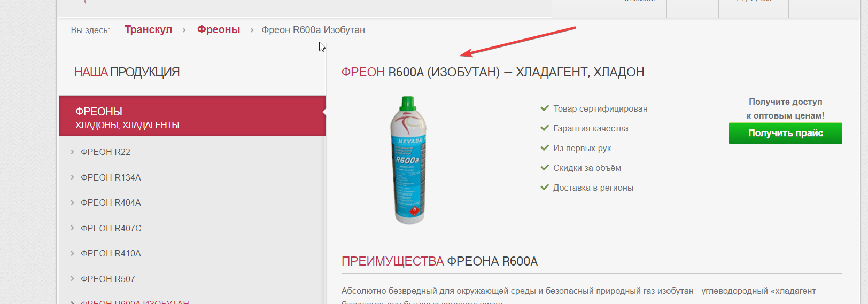Viewport: 868px width, 304px height.
Task: Click the breadcrumb arrow after Фреоны
Action: [252, 30]
